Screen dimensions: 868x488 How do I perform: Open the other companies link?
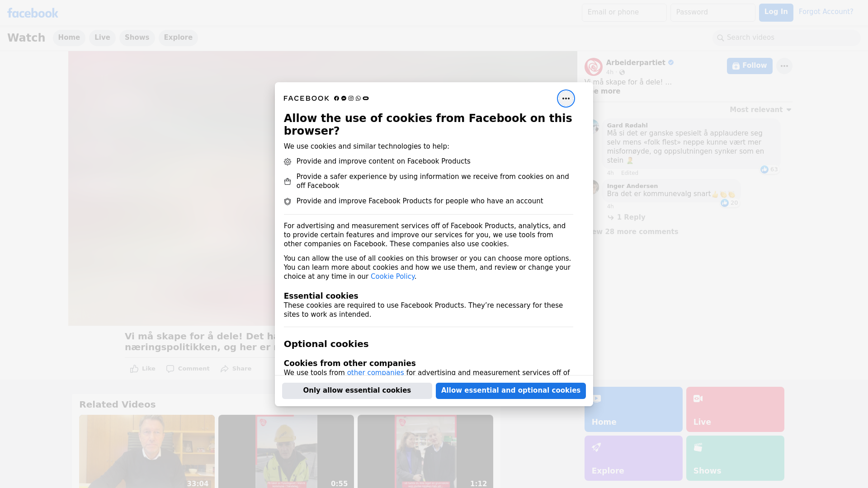click(375, 373)
